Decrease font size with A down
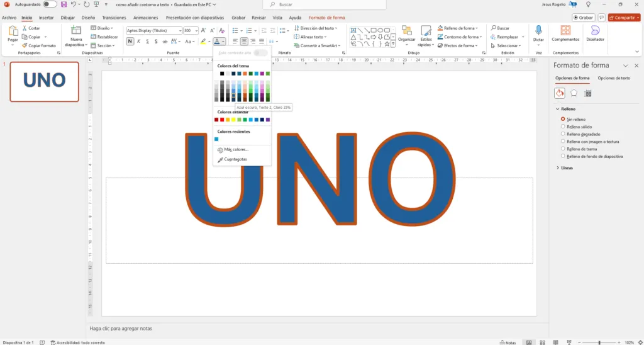 213,30
